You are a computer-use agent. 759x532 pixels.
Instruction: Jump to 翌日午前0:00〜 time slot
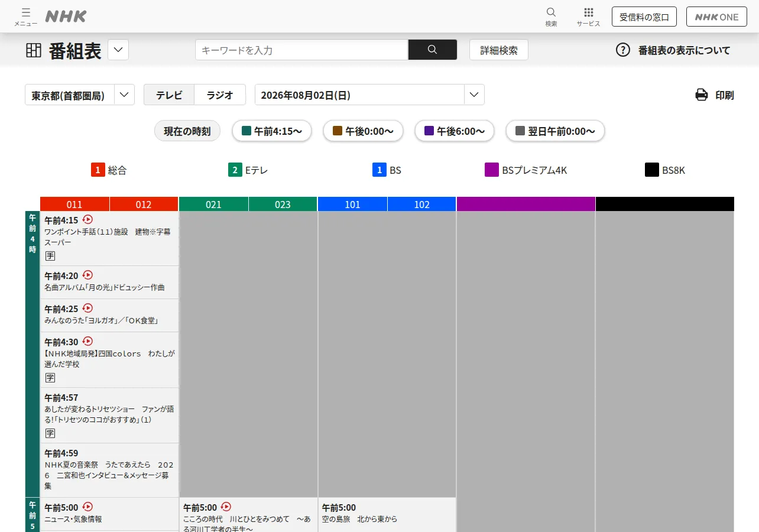tap(555, 131)
